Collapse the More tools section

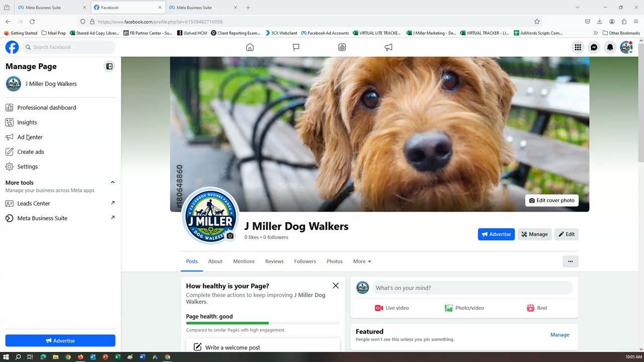112,183
